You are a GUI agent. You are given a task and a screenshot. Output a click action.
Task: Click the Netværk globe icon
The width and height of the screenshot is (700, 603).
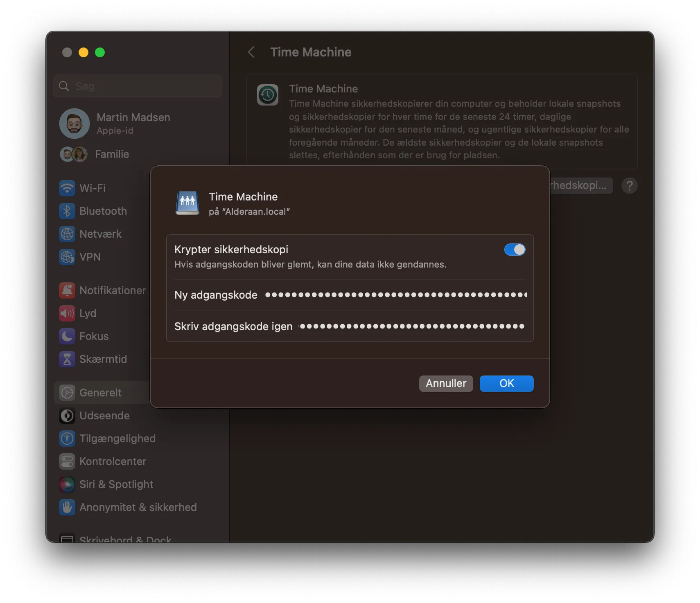[67, 234]
